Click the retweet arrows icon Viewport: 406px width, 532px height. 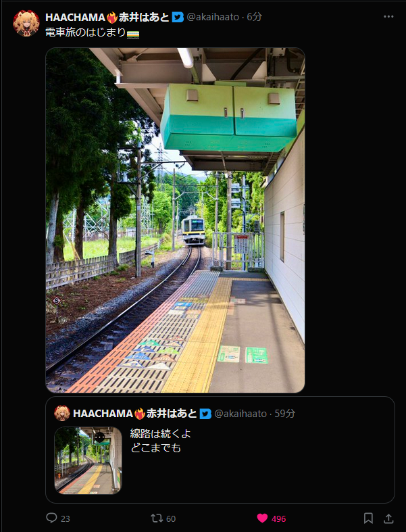pyautogui.click(x=157, y=518)
